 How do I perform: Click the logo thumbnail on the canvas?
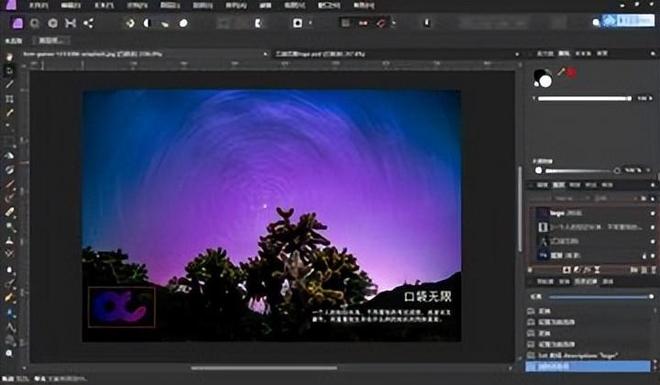pyautogui.click(x=122, y=307)
